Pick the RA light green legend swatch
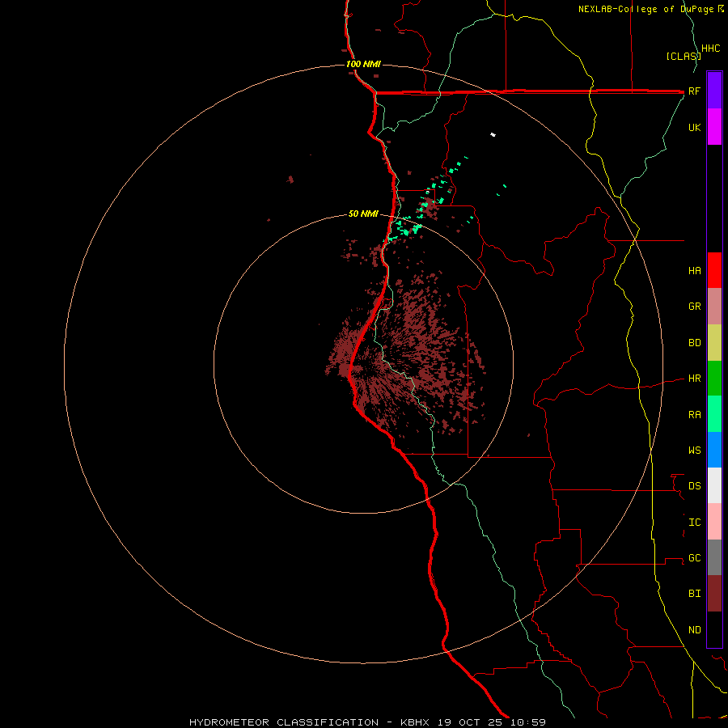Image resolution: width=728 pixels, height=728 pixels. click(714, 414)
